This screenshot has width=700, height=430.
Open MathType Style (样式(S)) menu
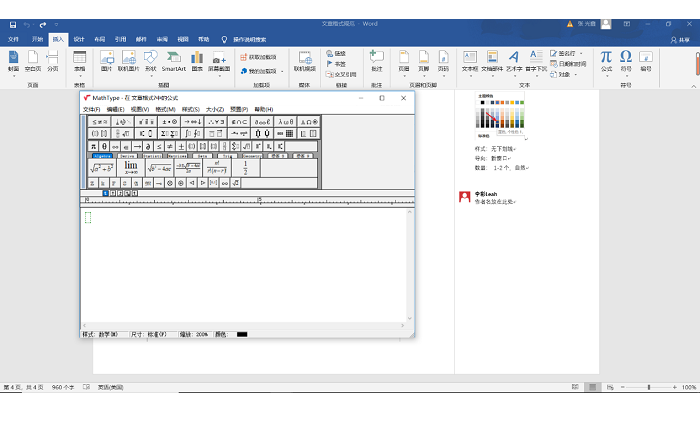[x=191, y=109]
